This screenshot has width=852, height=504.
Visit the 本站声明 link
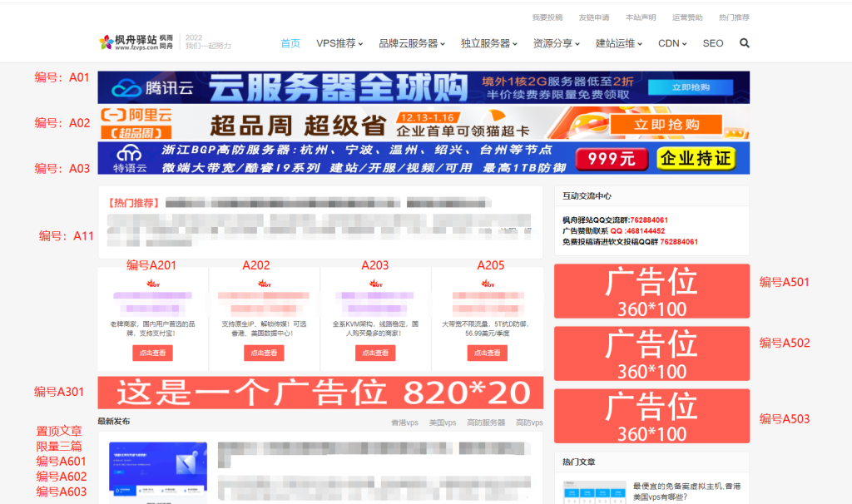tap(641, 17)
